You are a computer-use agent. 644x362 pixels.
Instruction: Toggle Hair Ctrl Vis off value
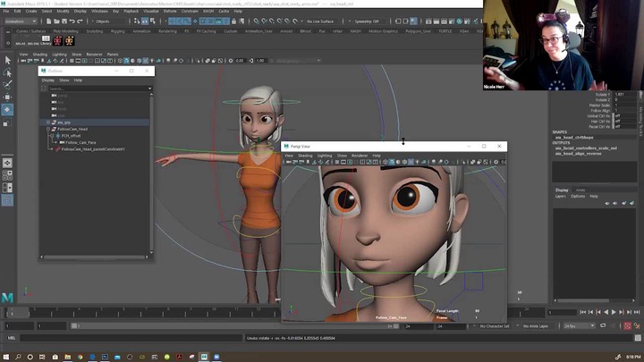coord(617,121)
